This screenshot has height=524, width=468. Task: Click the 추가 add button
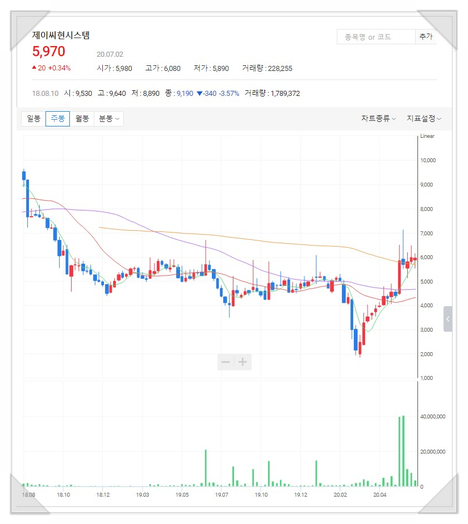[x=426, y=37]
